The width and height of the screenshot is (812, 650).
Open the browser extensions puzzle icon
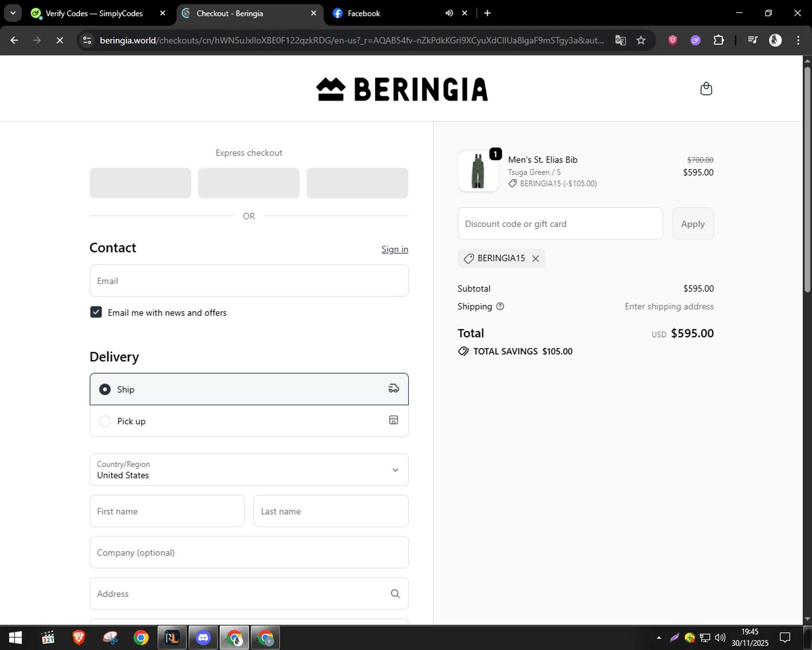[719, 40]
